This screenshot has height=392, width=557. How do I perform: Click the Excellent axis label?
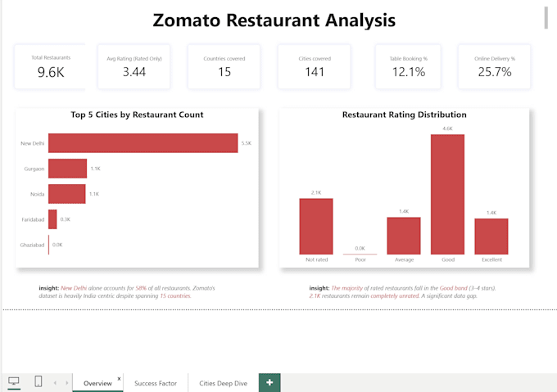click(x=491, y=259)
